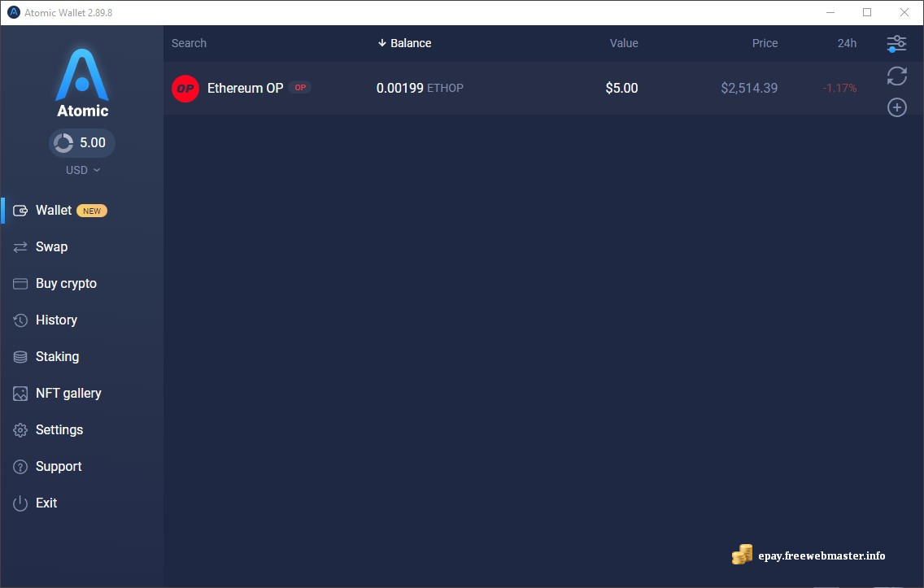The height and width of the screenshot is (588, 924).
Task: Refresh balances with the circular arrows icon
Action: pos(896,76)
